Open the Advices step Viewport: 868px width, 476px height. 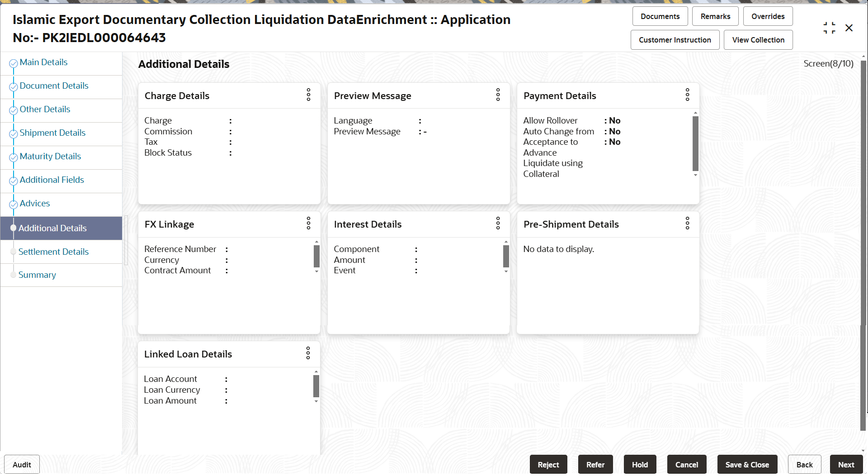click(x=35, y=204)
